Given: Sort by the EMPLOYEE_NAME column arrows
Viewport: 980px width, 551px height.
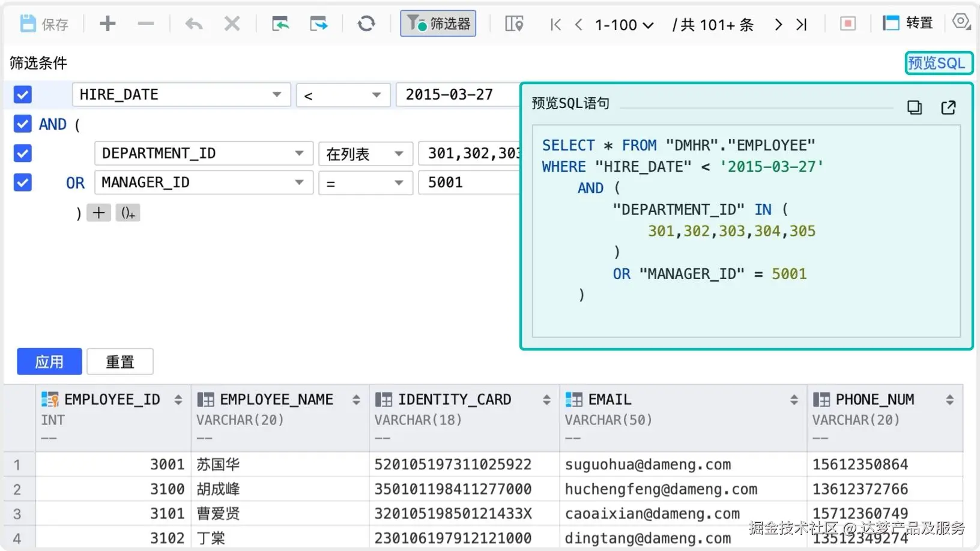Looking at the screenshot, I should click(x=356, y=400).
